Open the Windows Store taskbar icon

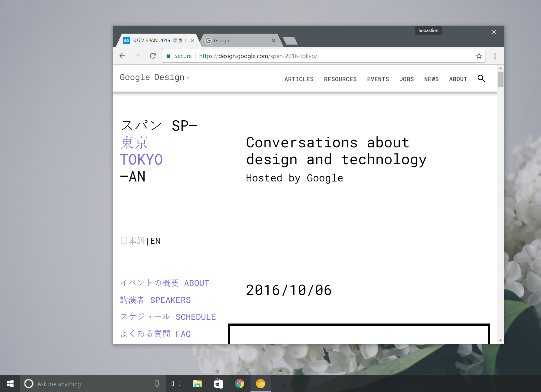(218, 384)
